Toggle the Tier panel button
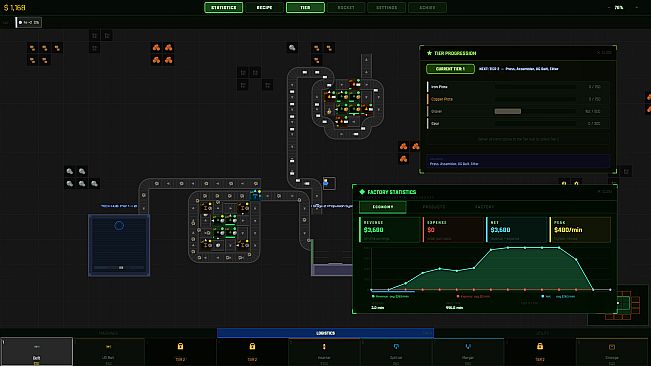 (305, 7)
